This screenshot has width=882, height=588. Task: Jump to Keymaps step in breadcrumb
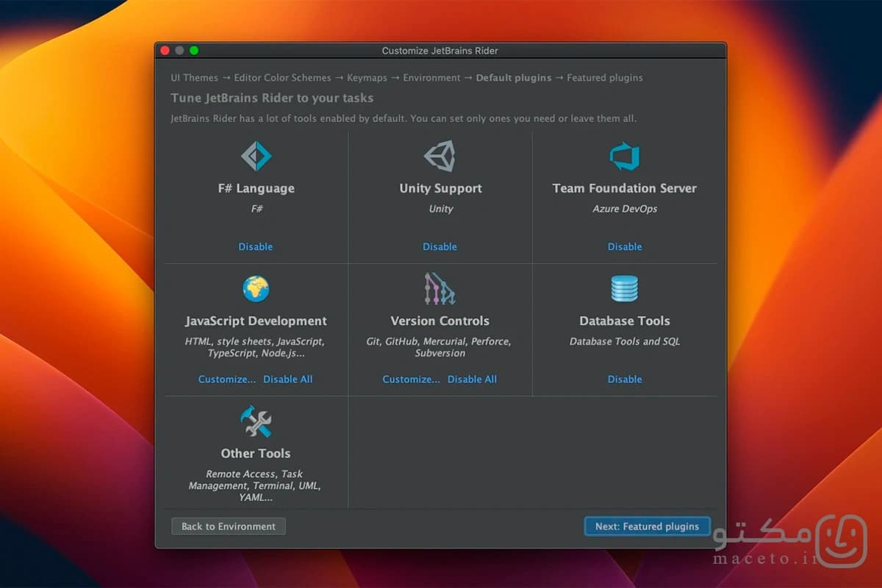367,78
